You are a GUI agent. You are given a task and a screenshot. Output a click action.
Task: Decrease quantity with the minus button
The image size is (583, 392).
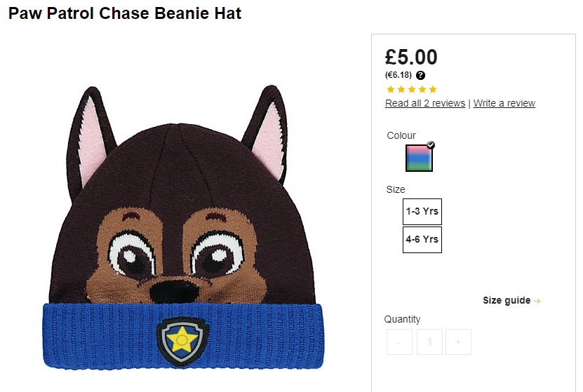399,342
